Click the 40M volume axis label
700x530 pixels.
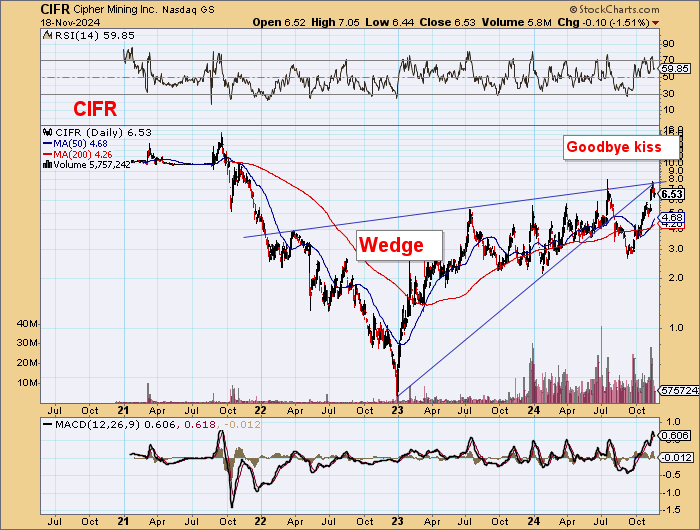(x=27, y=323)
